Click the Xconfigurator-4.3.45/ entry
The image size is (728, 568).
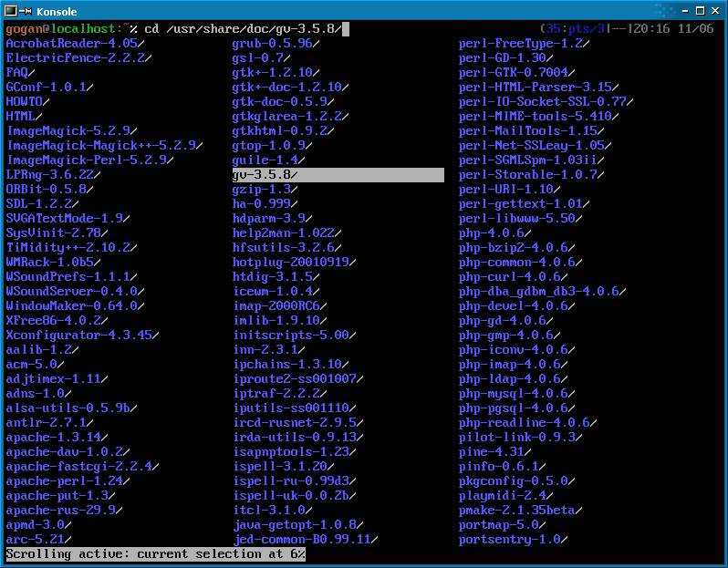(82, 336)
